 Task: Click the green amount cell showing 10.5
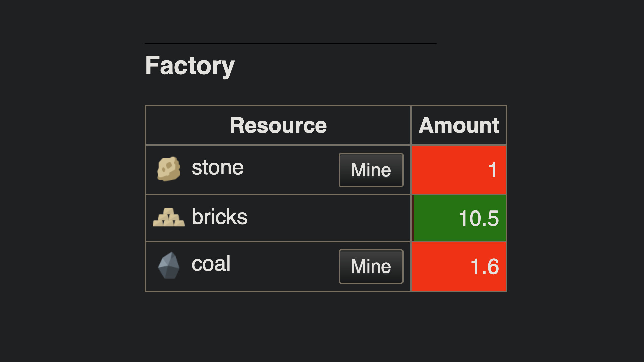[x=459, y=218]
